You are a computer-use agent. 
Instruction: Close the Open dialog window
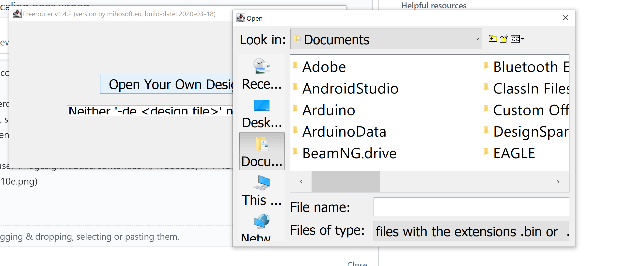coord(565,18)
